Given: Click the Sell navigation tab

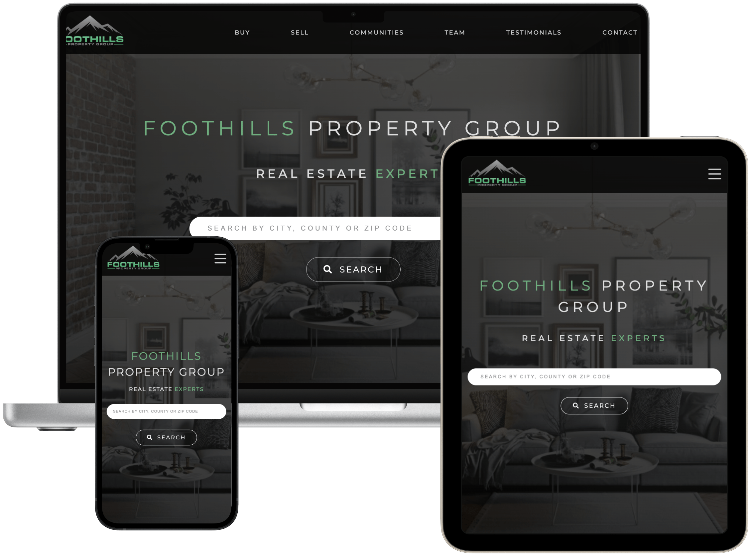Looking at the screenshot, I should tap(298, 16).
